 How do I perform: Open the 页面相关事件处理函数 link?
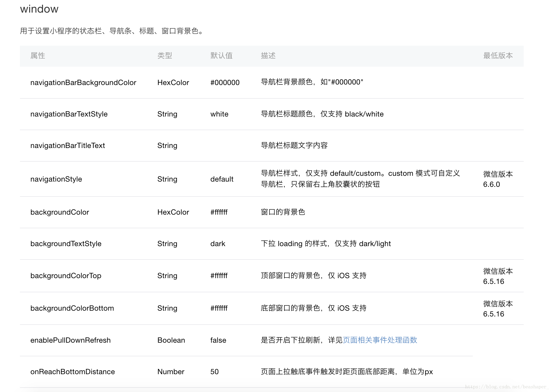pyautogui.click(x=380, y=340)
